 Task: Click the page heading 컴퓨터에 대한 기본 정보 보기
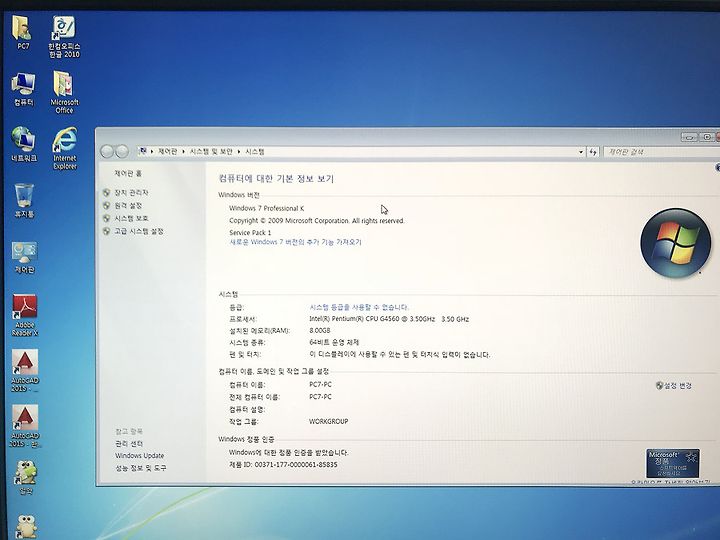click(276, 179)
